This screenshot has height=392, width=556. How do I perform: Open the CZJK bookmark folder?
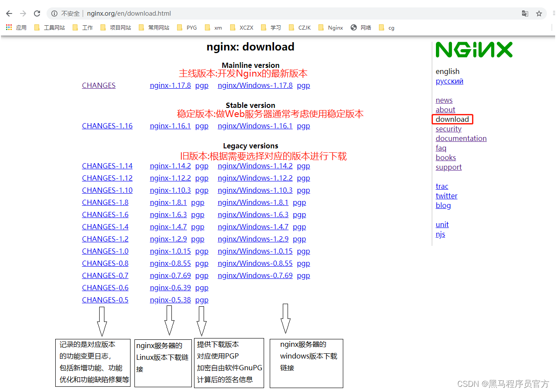(300, 27)
